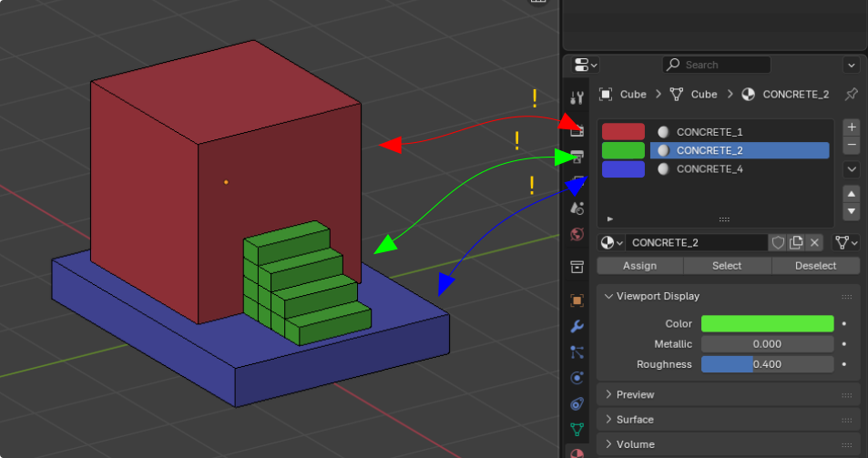868x458 pixels.
Task: Open the material link mode dropdown
Action: pos(847,242)
